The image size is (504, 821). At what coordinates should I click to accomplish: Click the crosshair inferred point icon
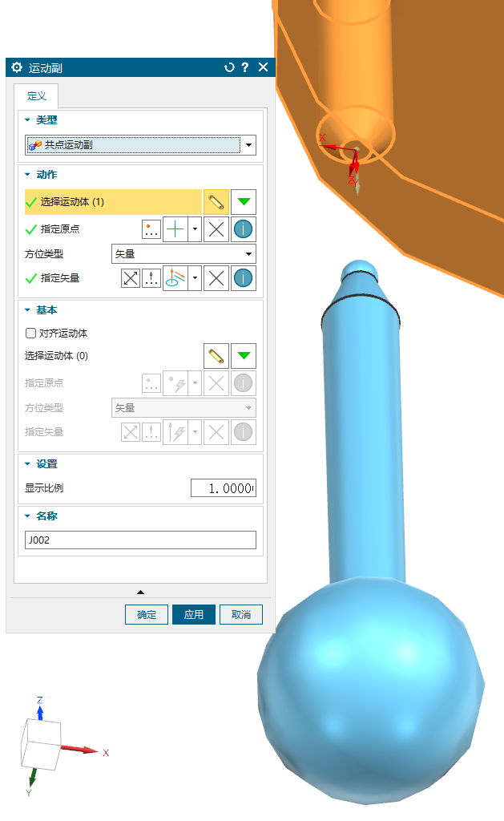[175, 229]
